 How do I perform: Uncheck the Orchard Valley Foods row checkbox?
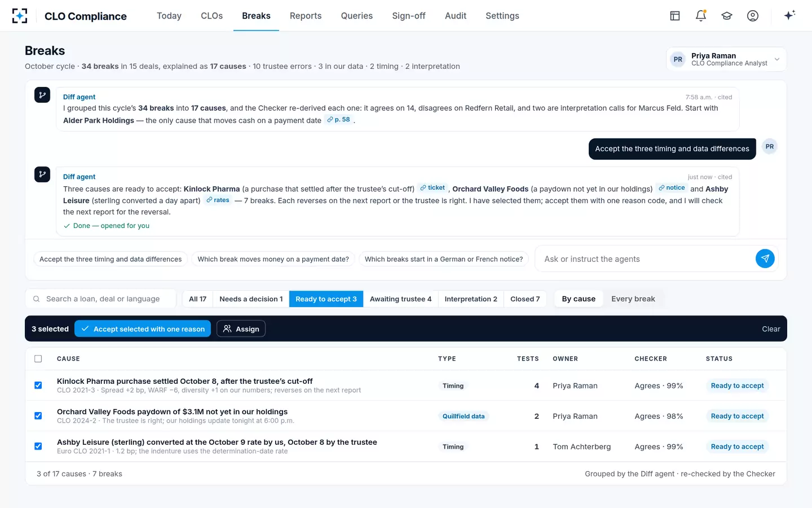pos(38,416)
